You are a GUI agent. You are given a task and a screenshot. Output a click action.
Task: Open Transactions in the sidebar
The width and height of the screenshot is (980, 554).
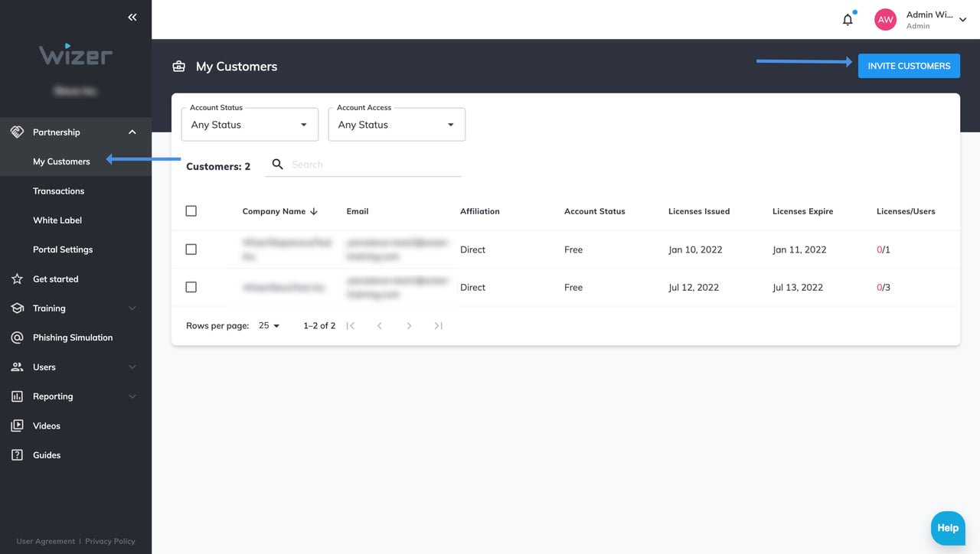(58, 191)
